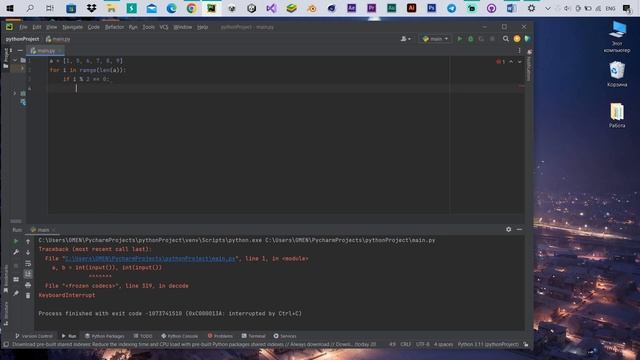
Task: Open Windows Start menu
Action: (10, 8)
